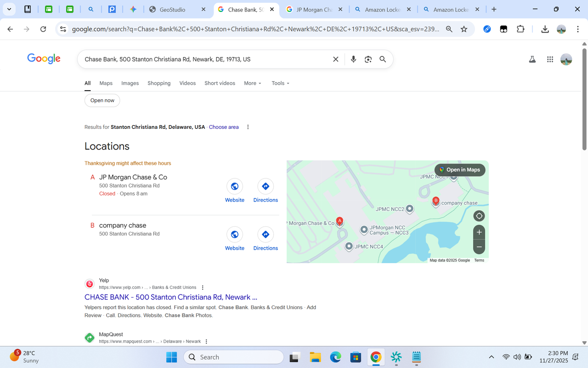Search by image with Lens icon
Image resolution: width=588 pixels, height=368 pixels.
click(x=368, y=59)
